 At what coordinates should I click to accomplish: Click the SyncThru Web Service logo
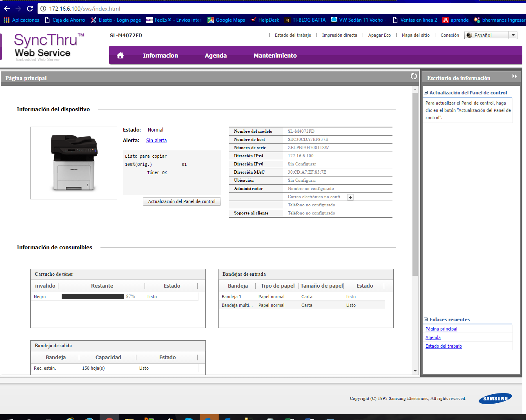point(48,47)
